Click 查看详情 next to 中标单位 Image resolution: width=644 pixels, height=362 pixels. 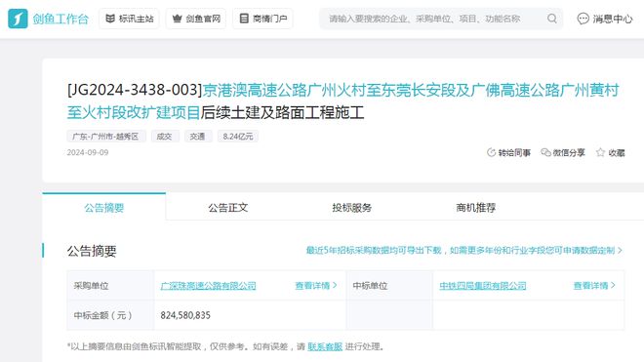pyautogui.click(x=594, y=285)
